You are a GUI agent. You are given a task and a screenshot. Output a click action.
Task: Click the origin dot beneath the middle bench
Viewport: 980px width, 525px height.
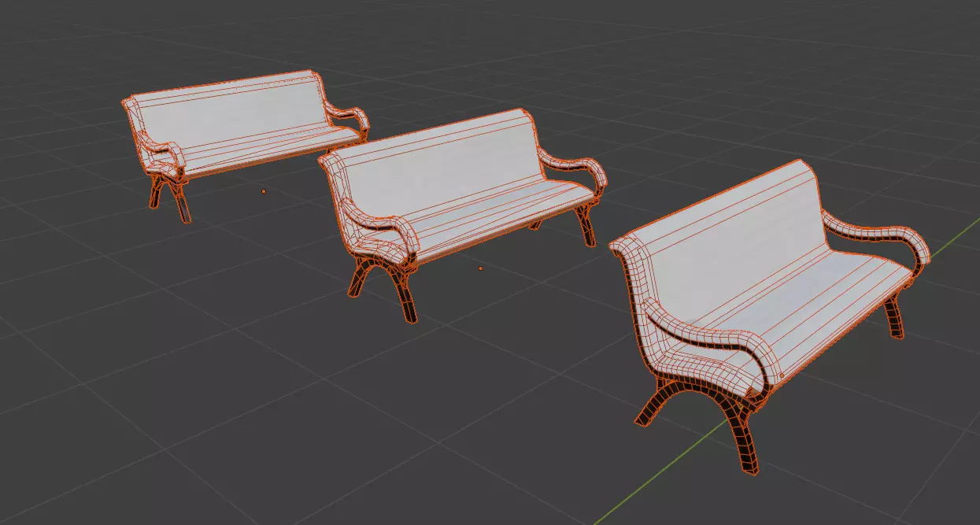coord(481,268)
